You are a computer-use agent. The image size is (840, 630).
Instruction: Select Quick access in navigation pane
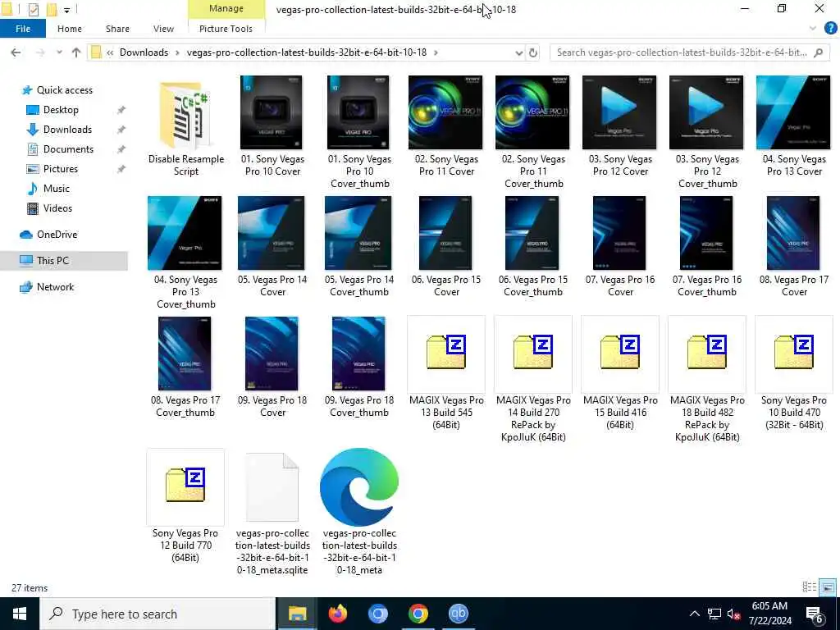[x=64, y=90]
